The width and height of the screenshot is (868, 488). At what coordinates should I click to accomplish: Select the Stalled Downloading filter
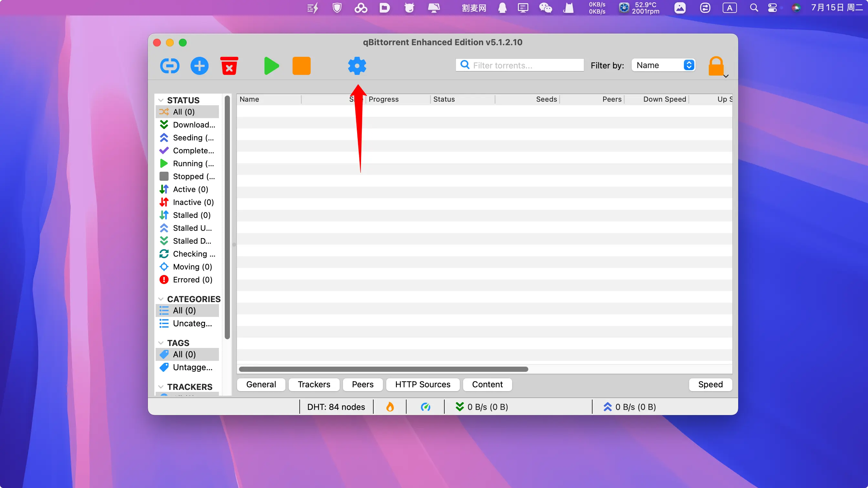coord(187,241)
